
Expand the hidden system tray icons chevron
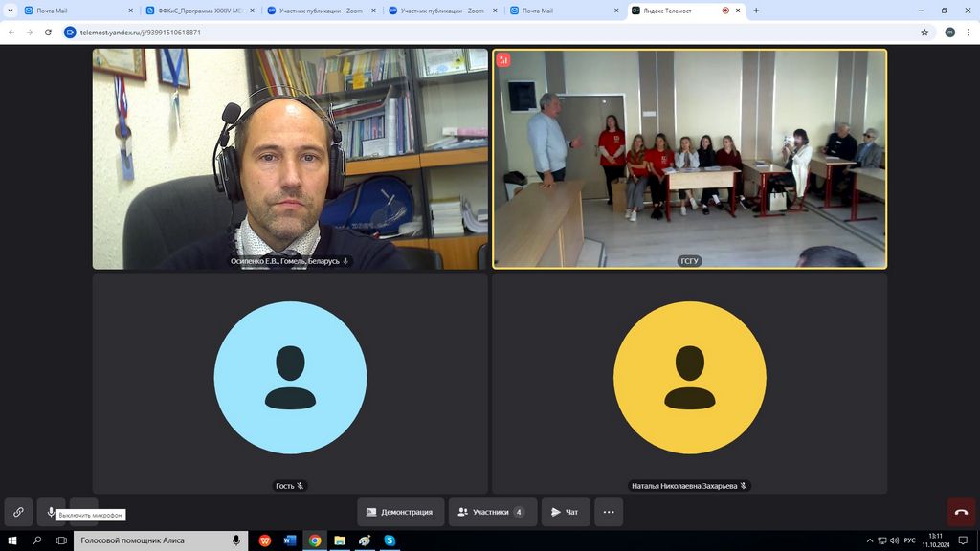870,540
